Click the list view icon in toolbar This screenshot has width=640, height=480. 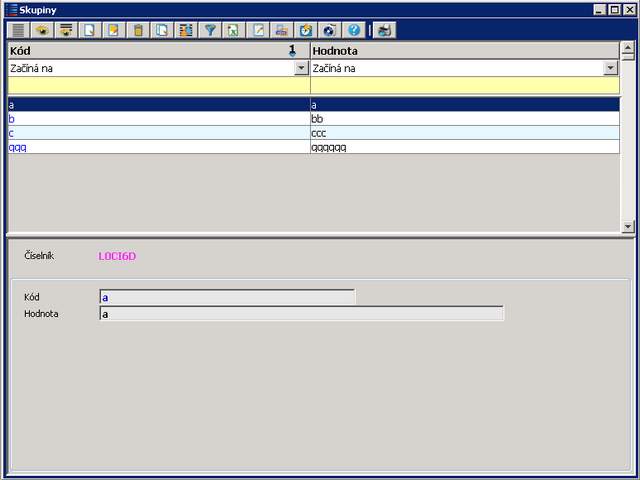tap(19, 30)
